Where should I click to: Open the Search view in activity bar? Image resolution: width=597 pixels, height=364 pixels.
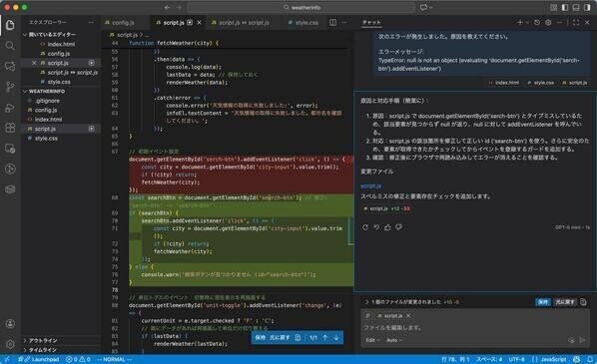tap(10, 46)
